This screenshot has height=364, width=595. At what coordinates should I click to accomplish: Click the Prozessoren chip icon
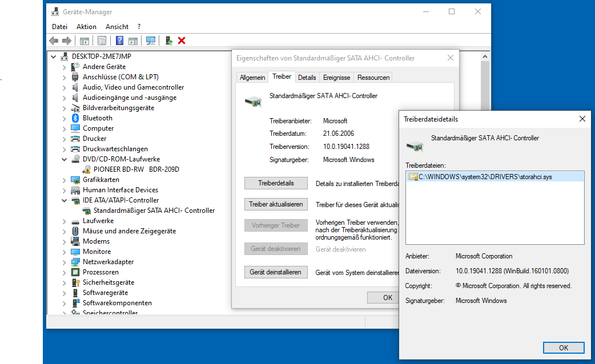(75, 272)
